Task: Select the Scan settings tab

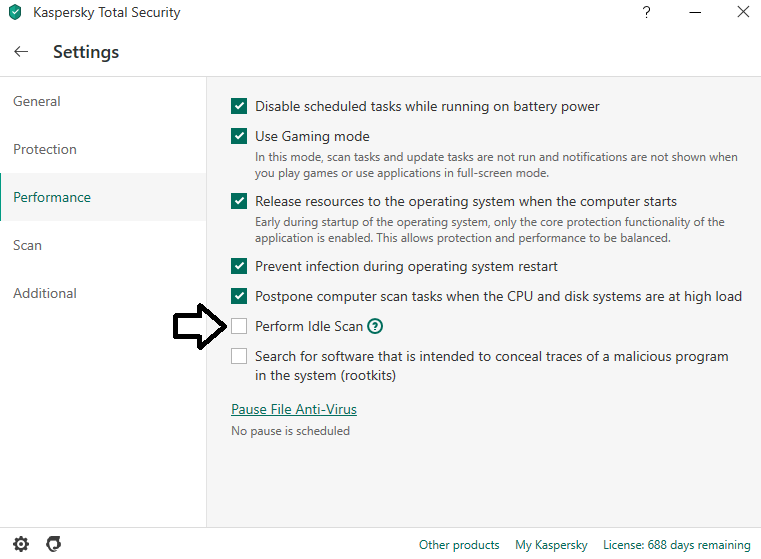Action: [27, 245]
